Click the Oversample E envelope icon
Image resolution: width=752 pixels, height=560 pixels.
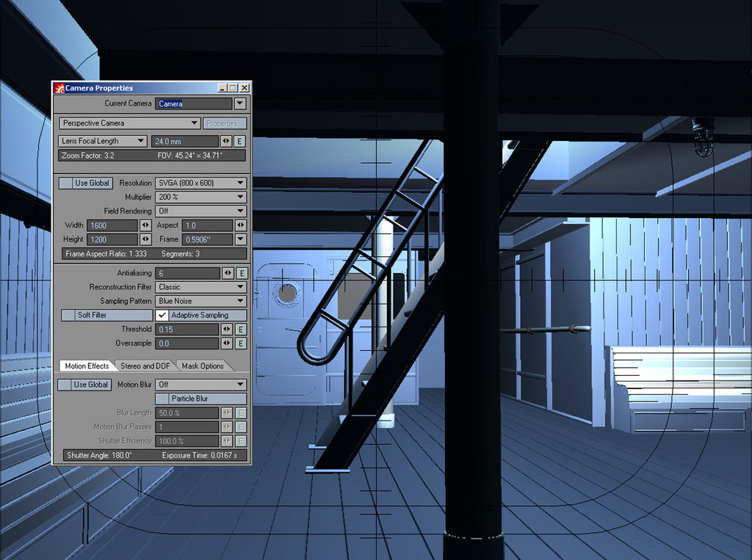click(240, 343)
